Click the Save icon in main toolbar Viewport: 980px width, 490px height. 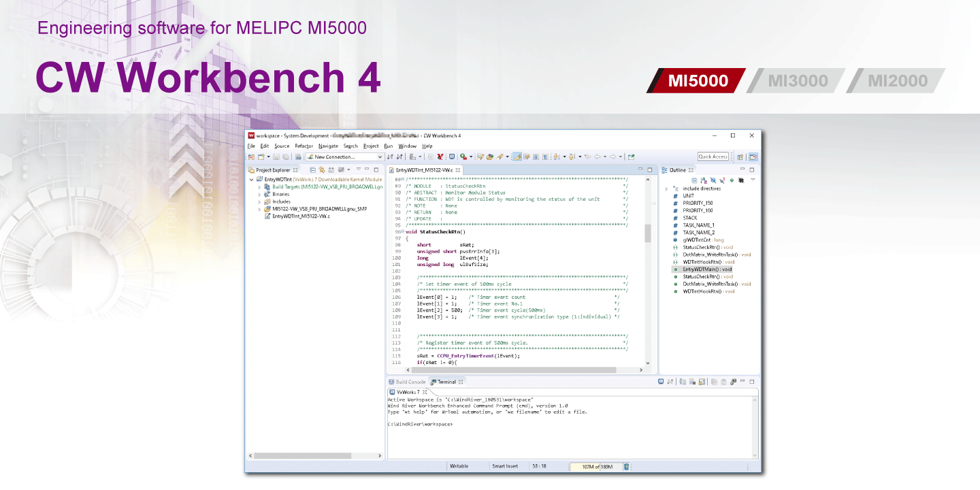click(x=276, y=157)
